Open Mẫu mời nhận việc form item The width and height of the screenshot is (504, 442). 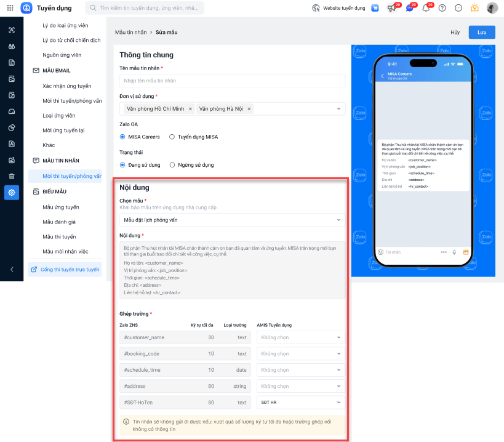pyautogui.click(x=65, y=251)
